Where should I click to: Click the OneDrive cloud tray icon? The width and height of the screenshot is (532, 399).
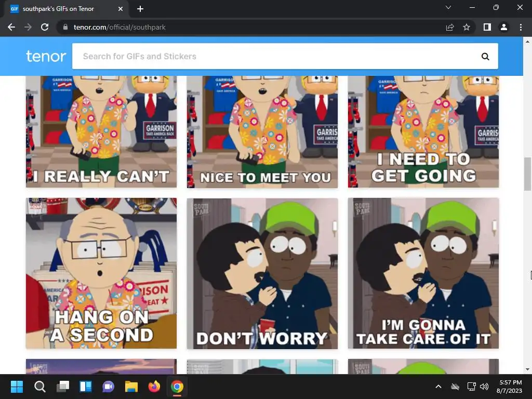pos(455,387)
